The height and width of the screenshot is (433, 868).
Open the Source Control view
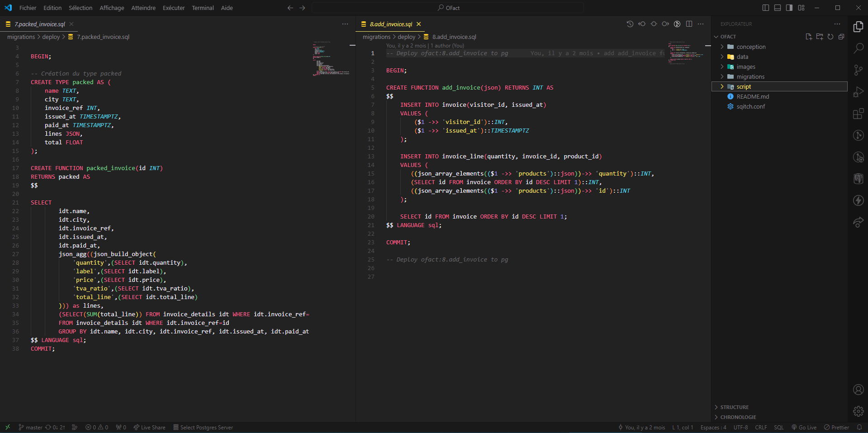click(x=858, y=70)
